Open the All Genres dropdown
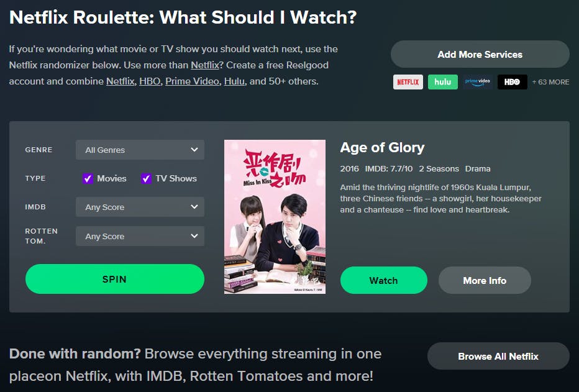Image resolution: width=579 pixels, height=392 pixels. coord(140,150)
